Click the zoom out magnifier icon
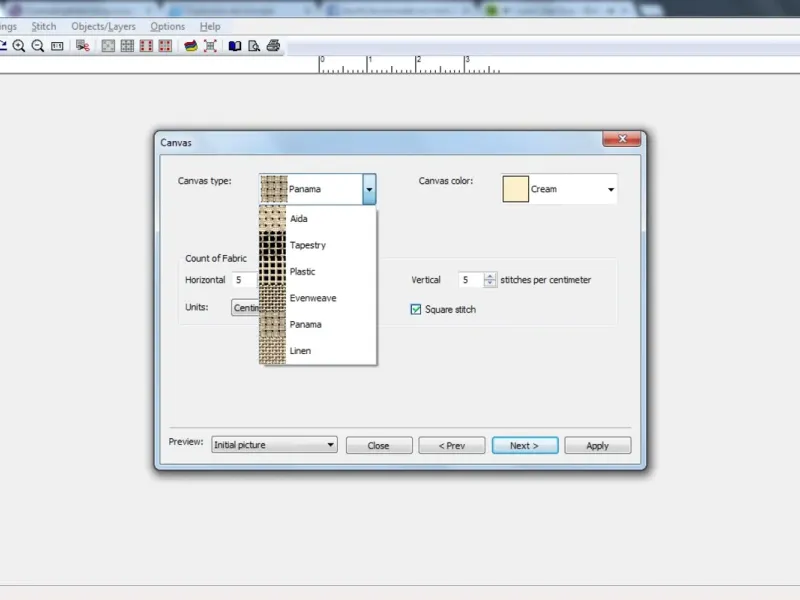The image size is (800, 600). [x=38, y=46]
